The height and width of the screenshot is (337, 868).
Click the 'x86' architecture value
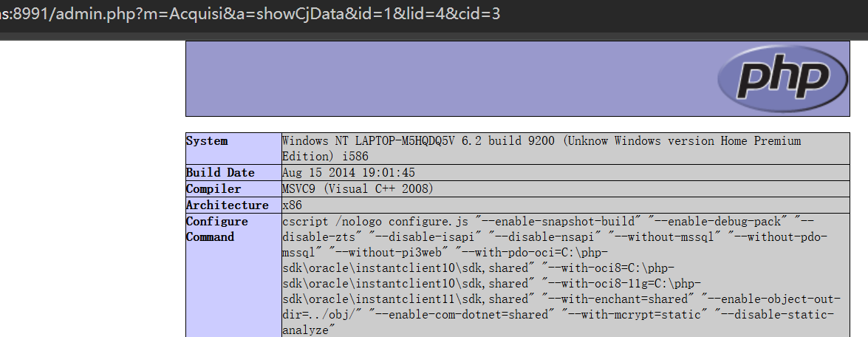coord(292,205)
